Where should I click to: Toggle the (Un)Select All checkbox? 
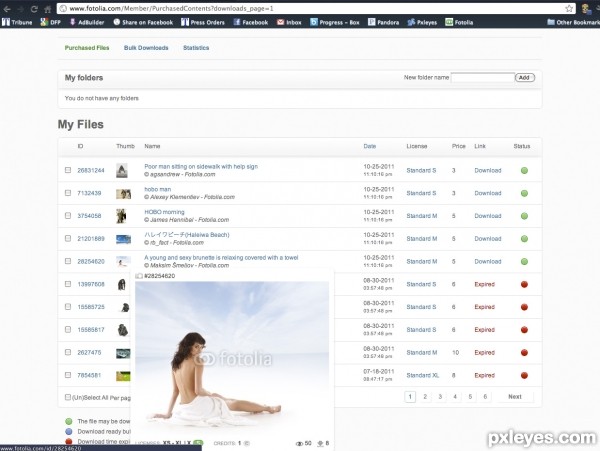coord(68,397)
